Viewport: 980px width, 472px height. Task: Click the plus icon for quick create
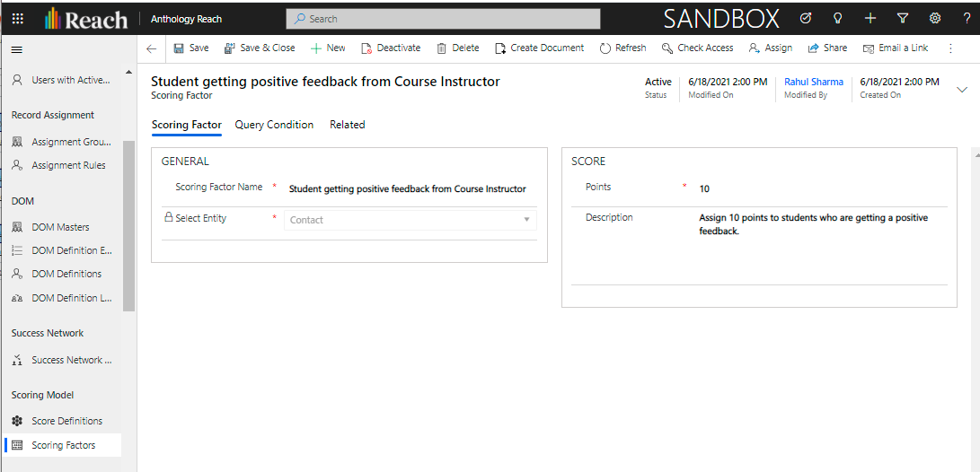870,19
